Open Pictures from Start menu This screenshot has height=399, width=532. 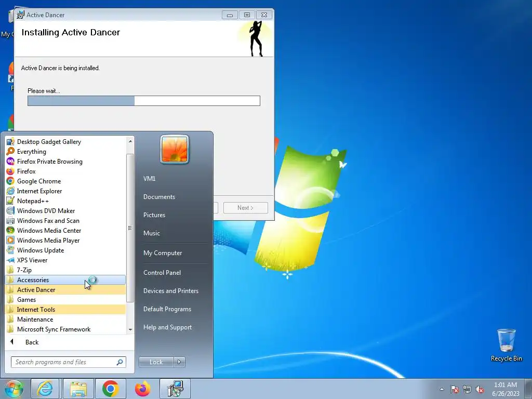point(154,215)
